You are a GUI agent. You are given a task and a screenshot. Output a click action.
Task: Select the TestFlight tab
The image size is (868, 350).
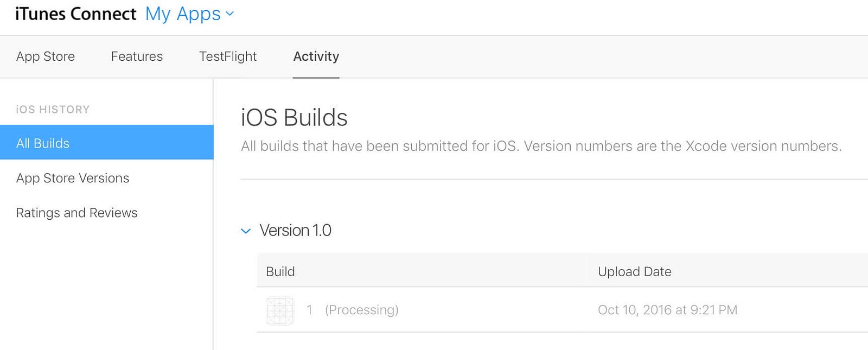pos(228,56)
